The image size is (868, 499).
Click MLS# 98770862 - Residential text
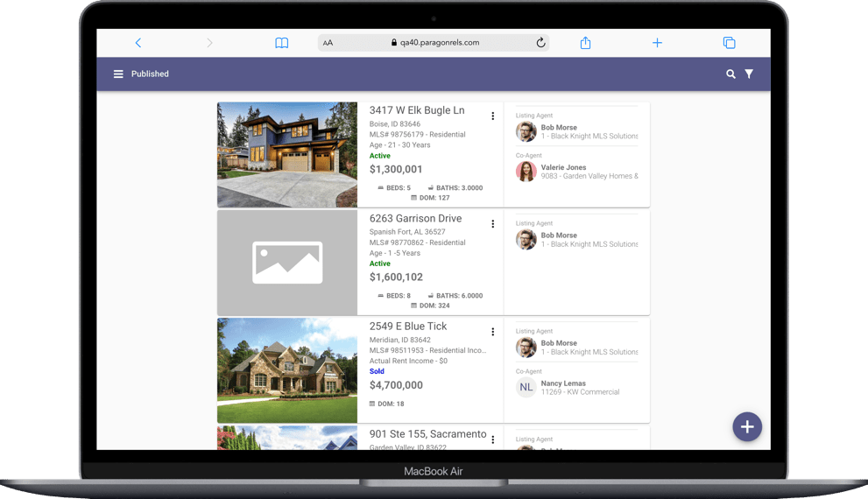[x=418, y=242]
